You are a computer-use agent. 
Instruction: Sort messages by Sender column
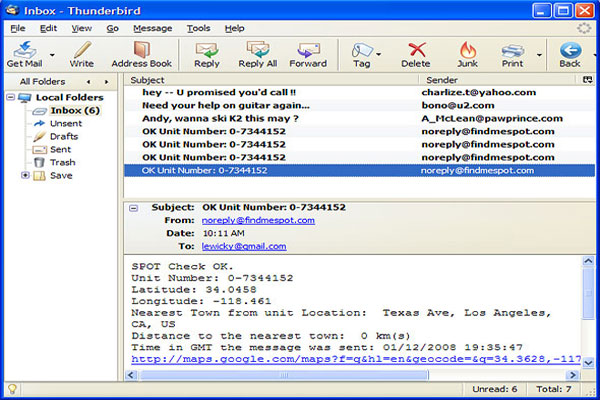click(x=497, y=80)
